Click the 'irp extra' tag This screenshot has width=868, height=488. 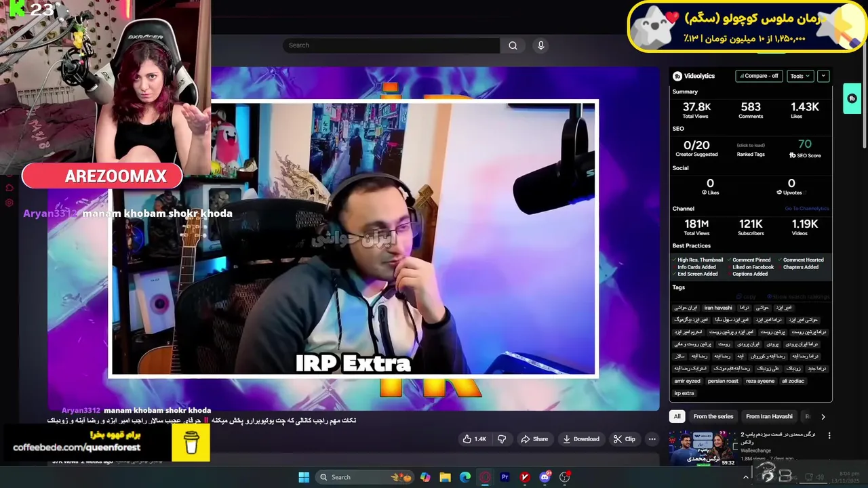(684, 393)
